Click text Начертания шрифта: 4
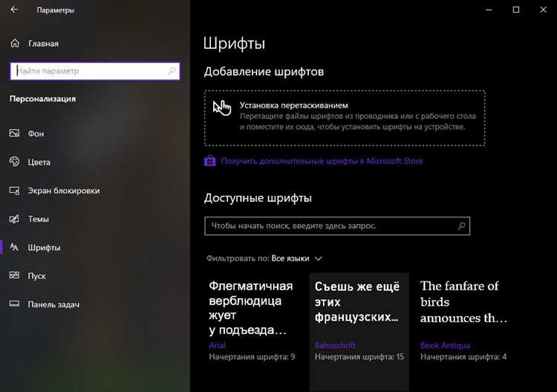Screen dimensions: 557x392 click(463, 356)
